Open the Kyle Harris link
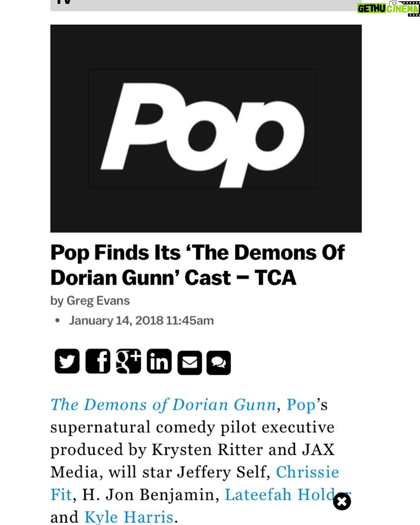 [129, 516]
